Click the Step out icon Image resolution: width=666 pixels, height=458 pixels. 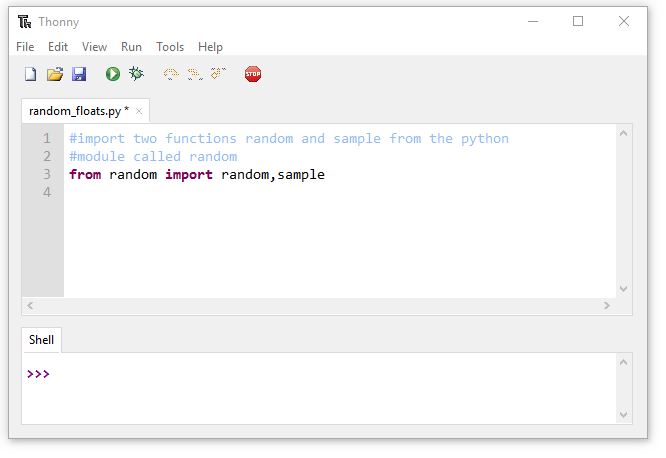click(x=219, y=74)
